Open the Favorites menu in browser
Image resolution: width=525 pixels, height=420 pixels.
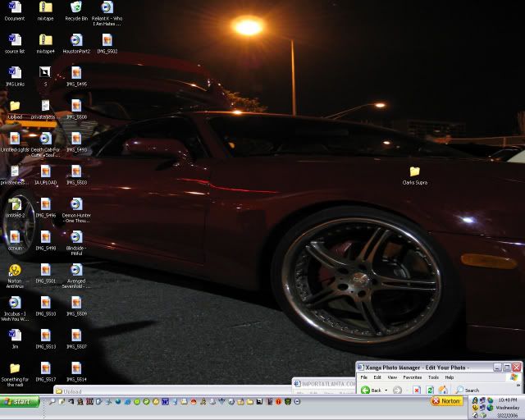pos(410,377)
